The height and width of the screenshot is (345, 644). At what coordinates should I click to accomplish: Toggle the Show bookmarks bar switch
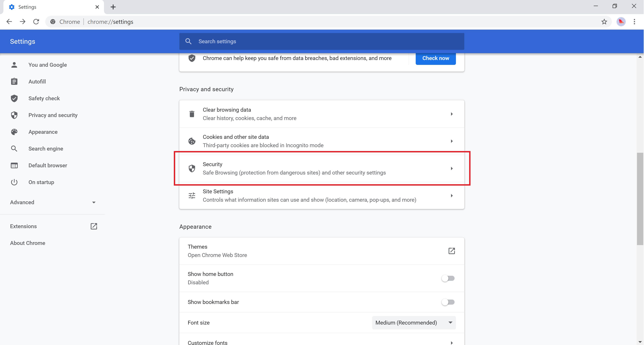coord(448,302)
